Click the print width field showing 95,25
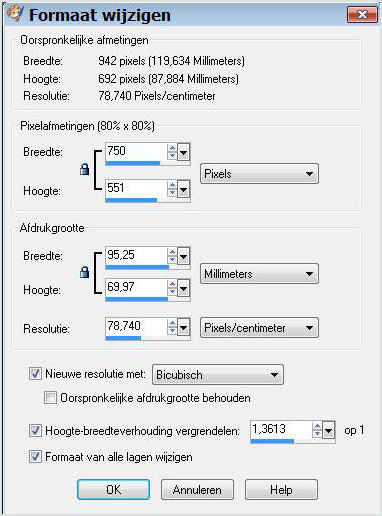The image size is (382, 516). (x=136, y=255)
